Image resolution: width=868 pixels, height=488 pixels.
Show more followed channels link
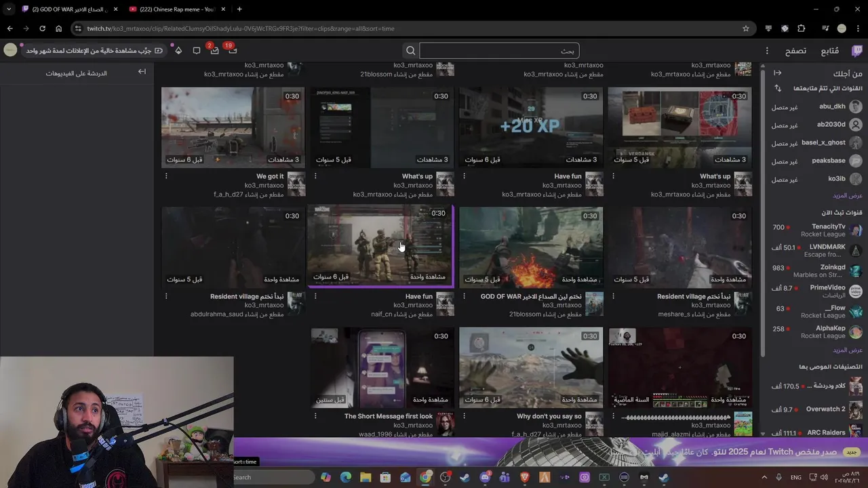coord(848,195)
